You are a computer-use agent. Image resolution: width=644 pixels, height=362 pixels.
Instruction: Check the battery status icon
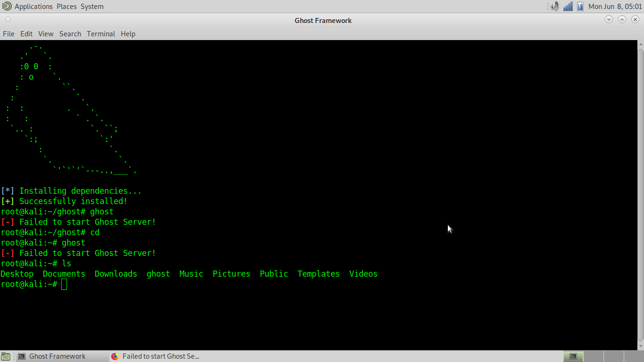[x=579, y=6]
